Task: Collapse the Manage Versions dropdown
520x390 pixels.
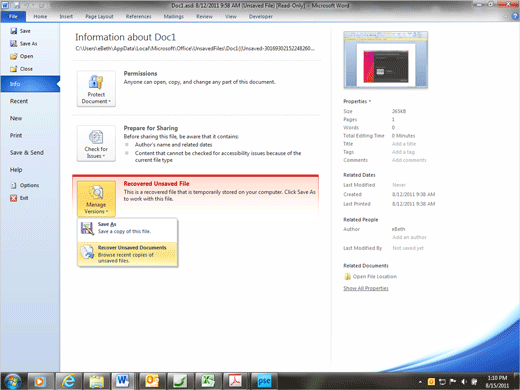Action: [96, 199]
